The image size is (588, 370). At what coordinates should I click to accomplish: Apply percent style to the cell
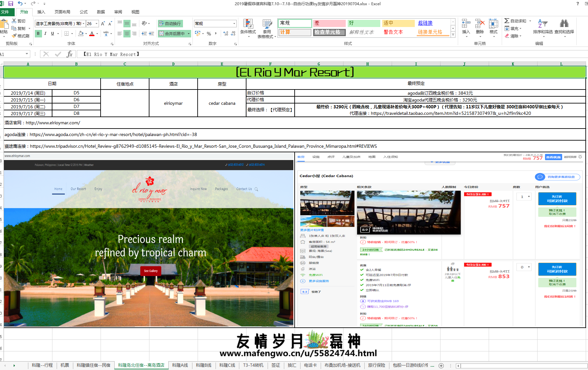tap(209, 34)
